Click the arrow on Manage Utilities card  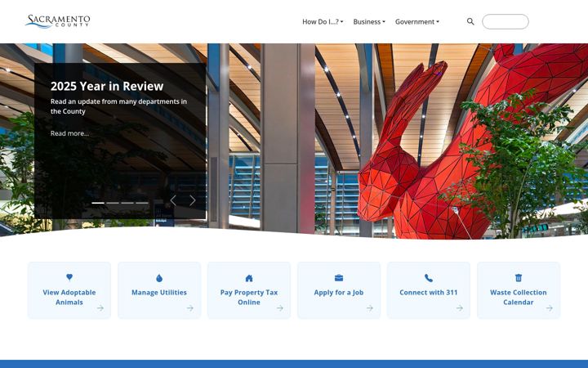pyautogui.click(x=190, y=308)
